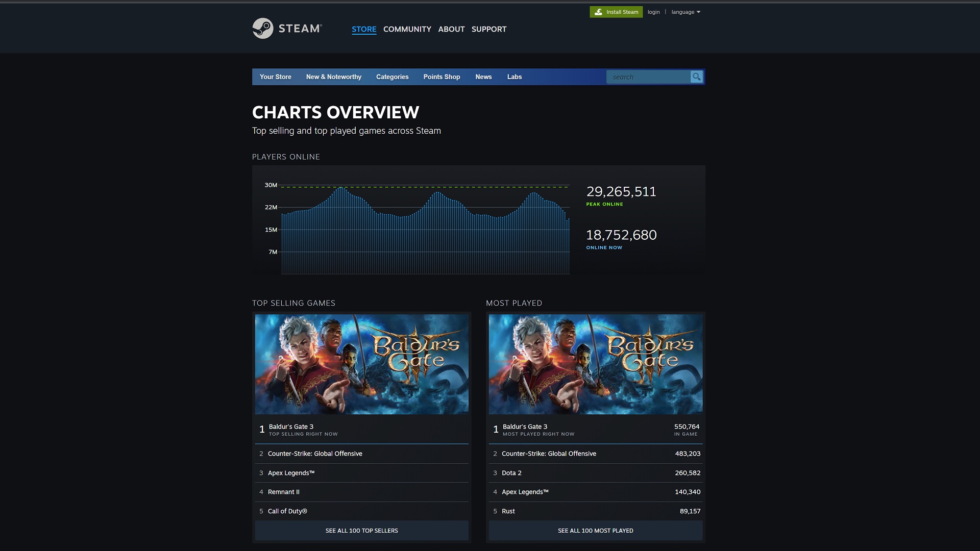
Task: Open the Points Shop
Action: click(x=441, y=77)
